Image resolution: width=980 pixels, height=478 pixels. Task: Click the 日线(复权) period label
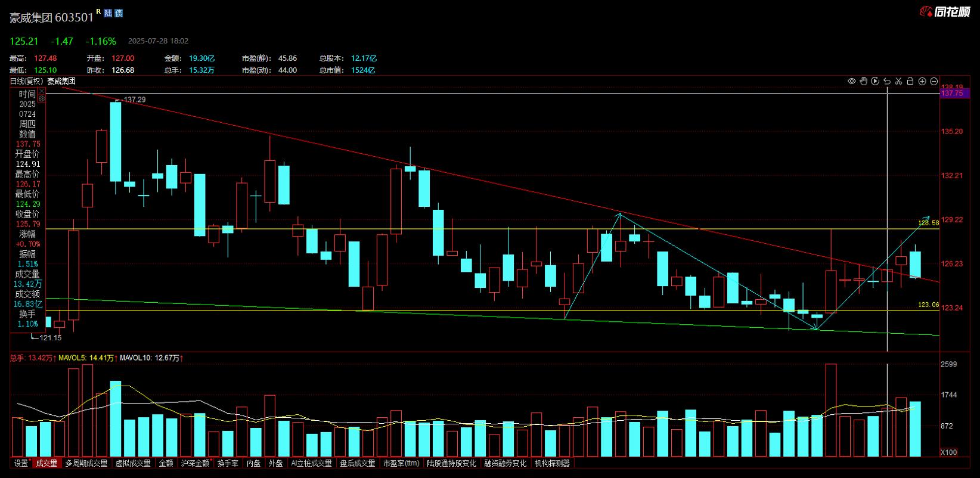click(27, 82)
